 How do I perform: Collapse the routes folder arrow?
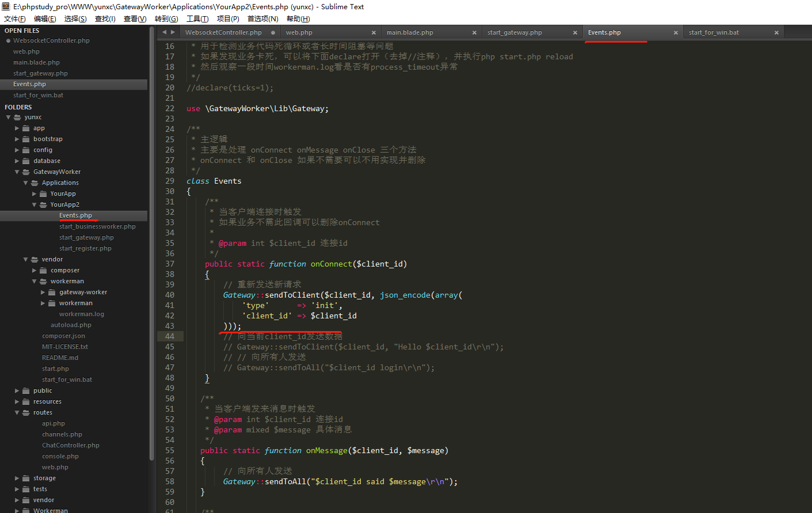click(17, 413)
